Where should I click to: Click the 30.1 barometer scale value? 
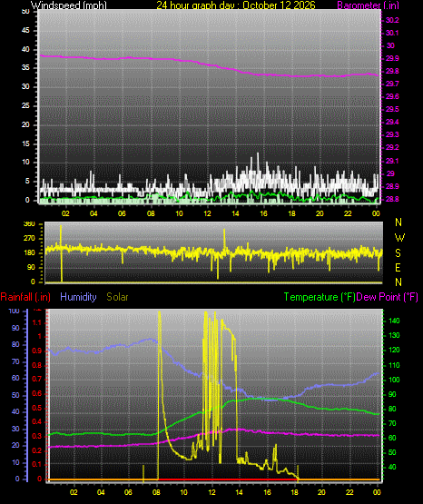[392, 33]
